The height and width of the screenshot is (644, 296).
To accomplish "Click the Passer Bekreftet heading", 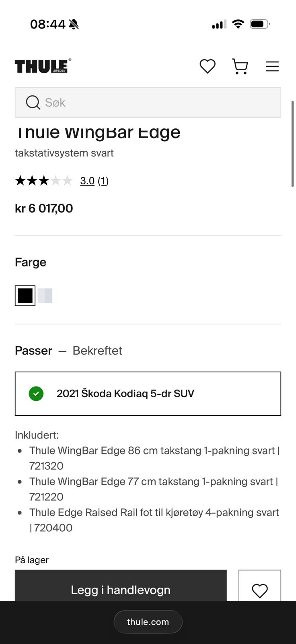I will coord(68,351).
